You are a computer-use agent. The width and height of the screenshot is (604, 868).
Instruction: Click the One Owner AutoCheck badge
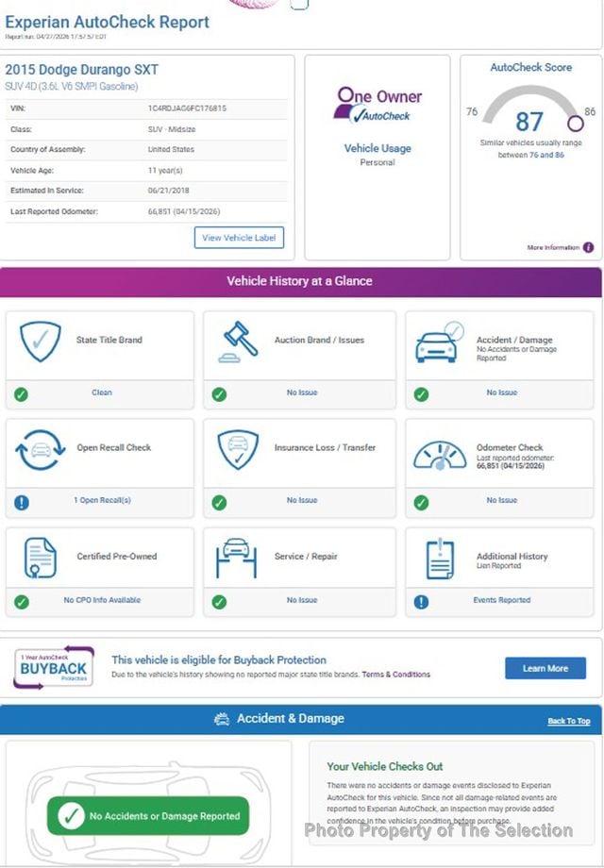pos(377,105)
